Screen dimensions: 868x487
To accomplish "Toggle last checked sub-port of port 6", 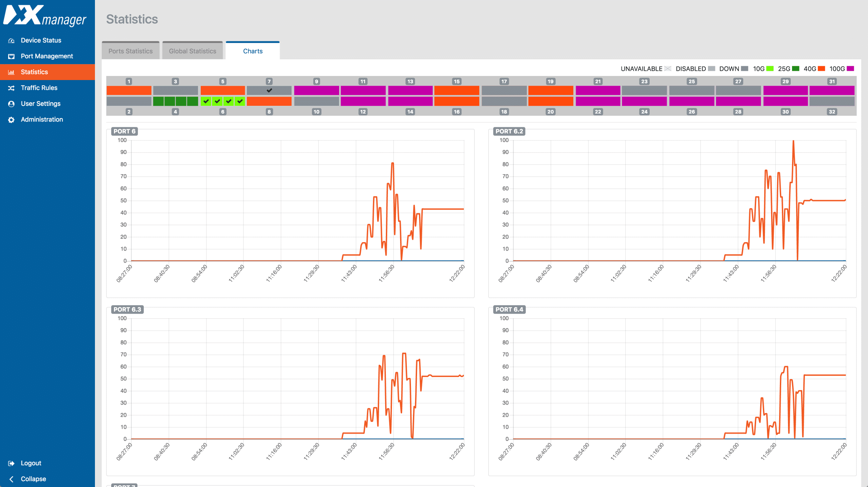I will (240, 101).
